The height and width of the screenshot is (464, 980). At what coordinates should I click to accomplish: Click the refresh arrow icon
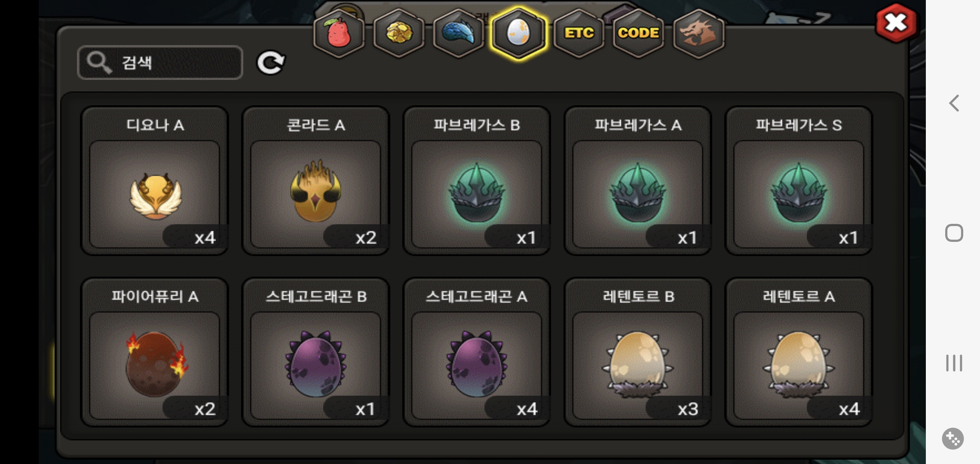pos(271,63)
